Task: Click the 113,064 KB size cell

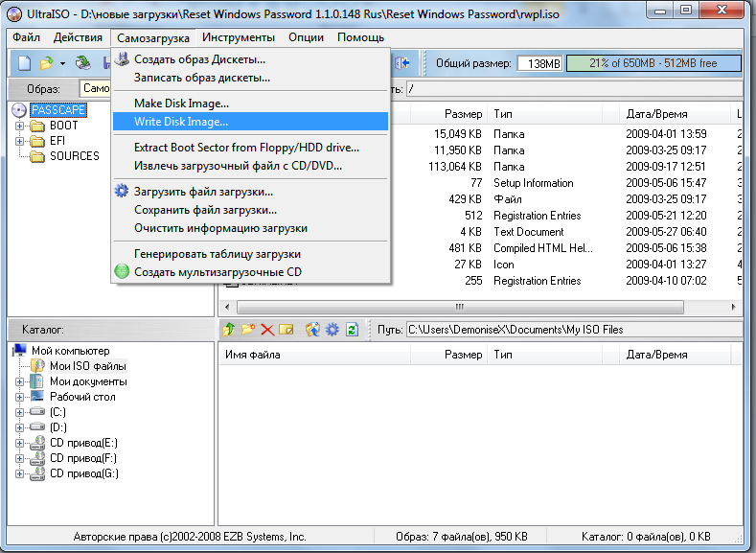Action: click(455, 167)
